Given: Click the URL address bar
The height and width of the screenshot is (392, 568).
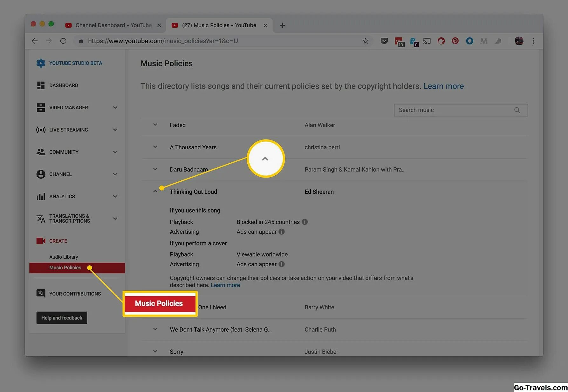Looking at the screenshot, I should point(222,41).
